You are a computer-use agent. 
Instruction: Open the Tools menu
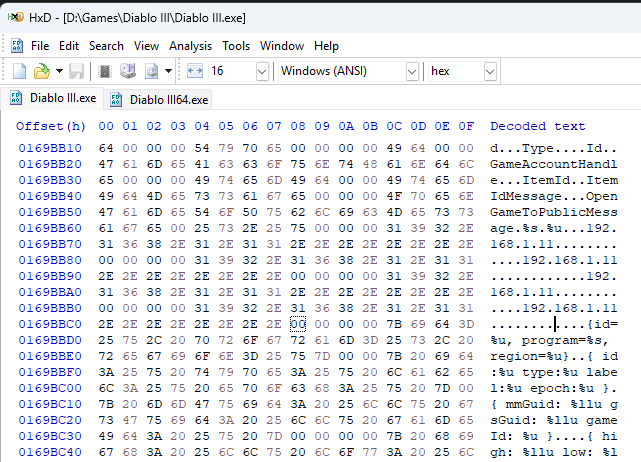pos(236,46)
